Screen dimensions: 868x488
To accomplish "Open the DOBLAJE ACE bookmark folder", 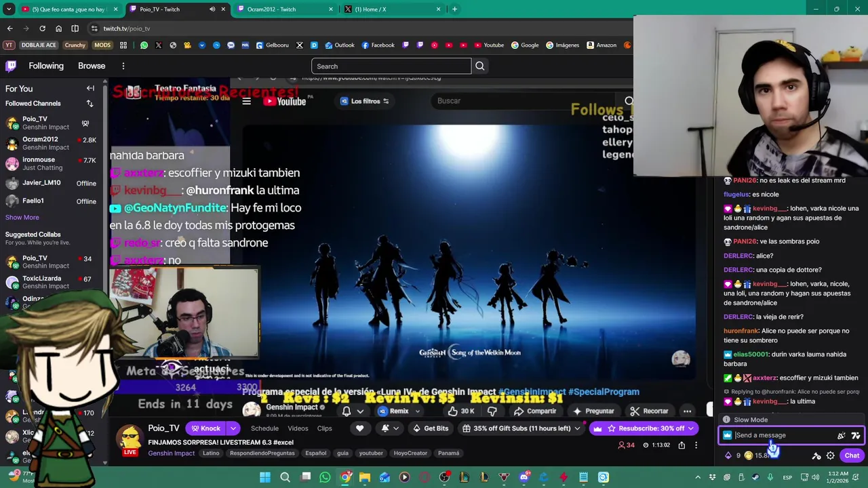I will pyautogui.click(x=39, y=45).
